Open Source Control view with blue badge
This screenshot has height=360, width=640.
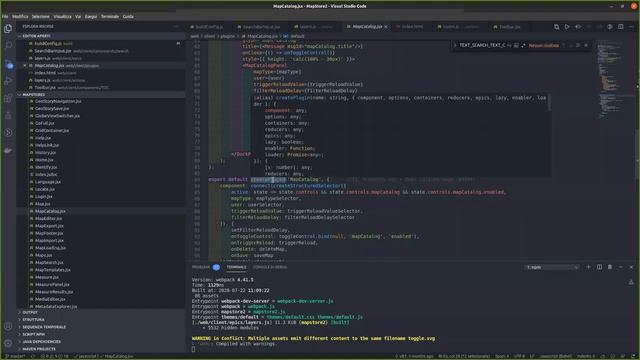click(8, 63)
